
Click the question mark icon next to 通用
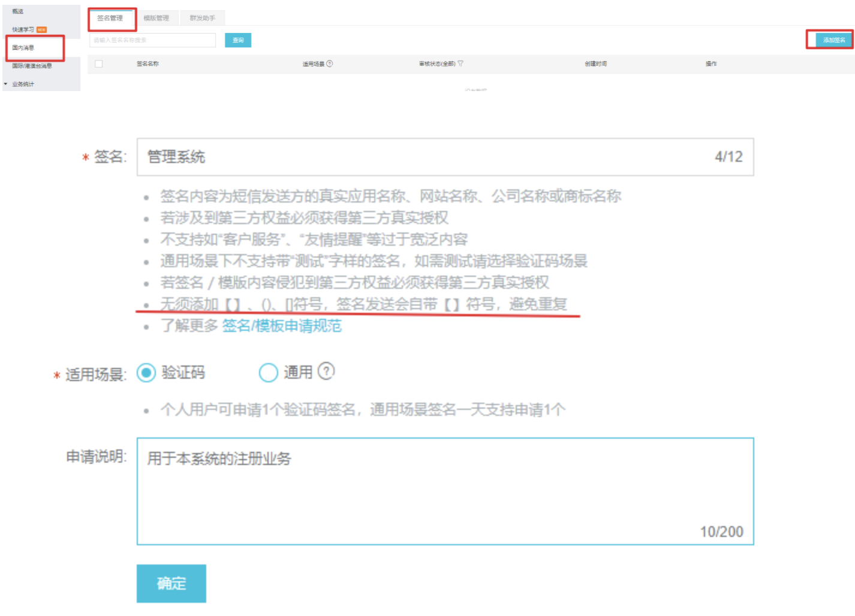(x=326, y=372)
